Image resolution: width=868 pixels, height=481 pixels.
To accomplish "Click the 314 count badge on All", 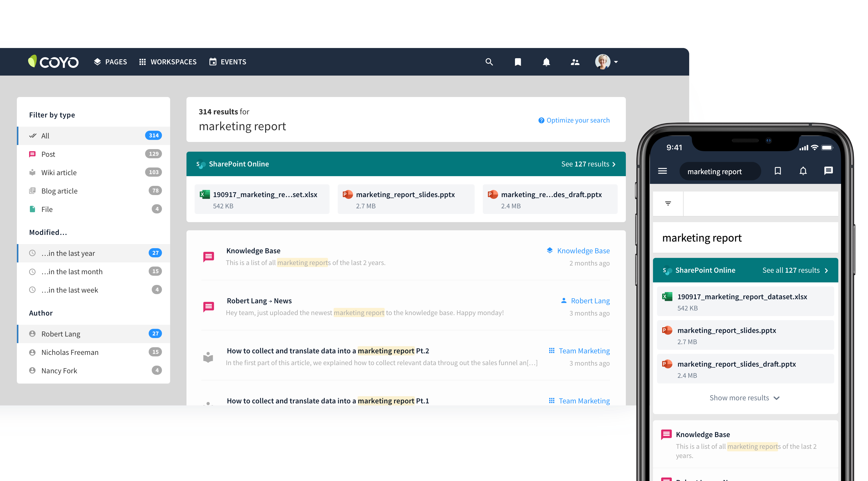I will pos(154,135).
